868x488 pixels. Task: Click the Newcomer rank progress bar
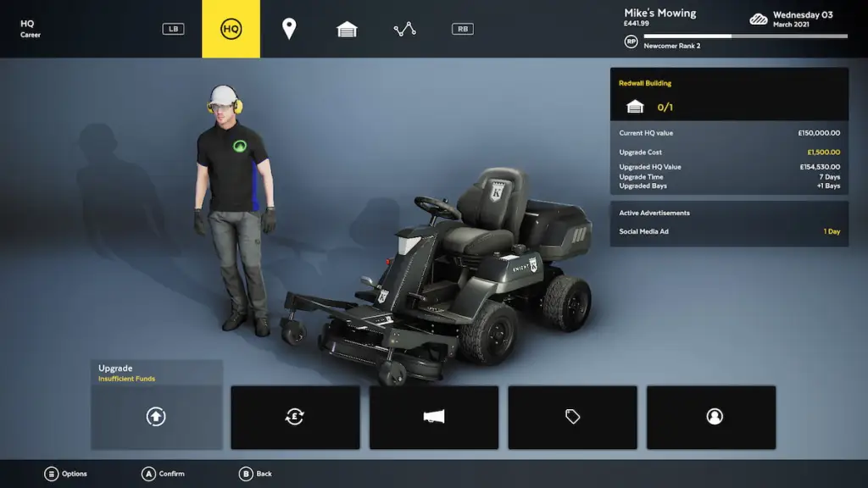click(745, 36)
